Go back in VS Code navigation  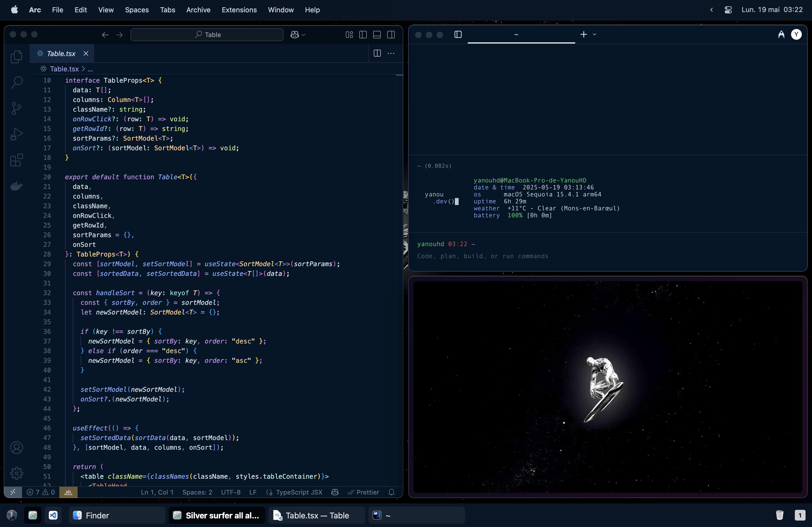(x=105, y=34)
